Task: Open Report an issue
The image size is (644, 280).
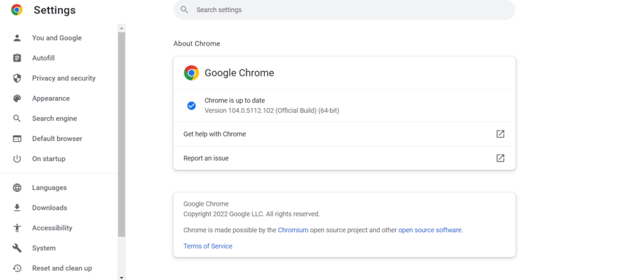Action: point(344,158)
